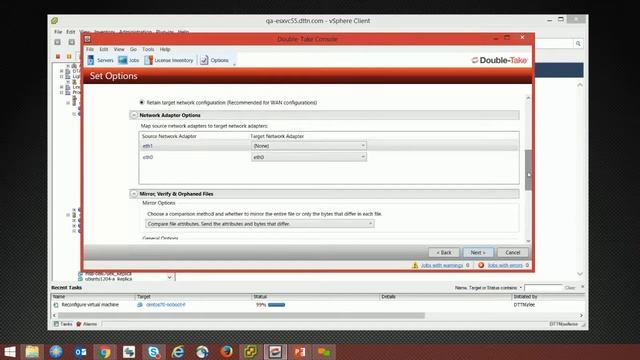The height and width of the screenshot is (360, 640).
Task: Open the Jobs with warnings link
Action: [x=442, y=265]
